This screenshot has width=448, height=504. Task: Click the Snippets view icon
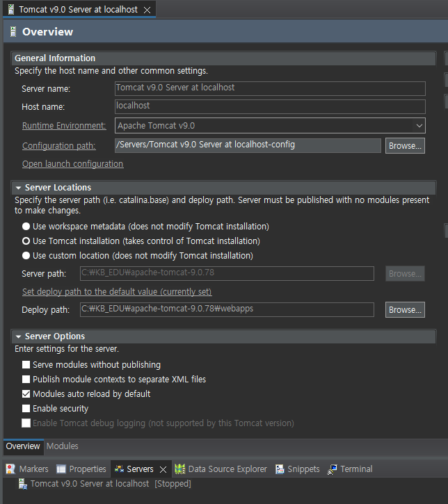coord(280,469)
